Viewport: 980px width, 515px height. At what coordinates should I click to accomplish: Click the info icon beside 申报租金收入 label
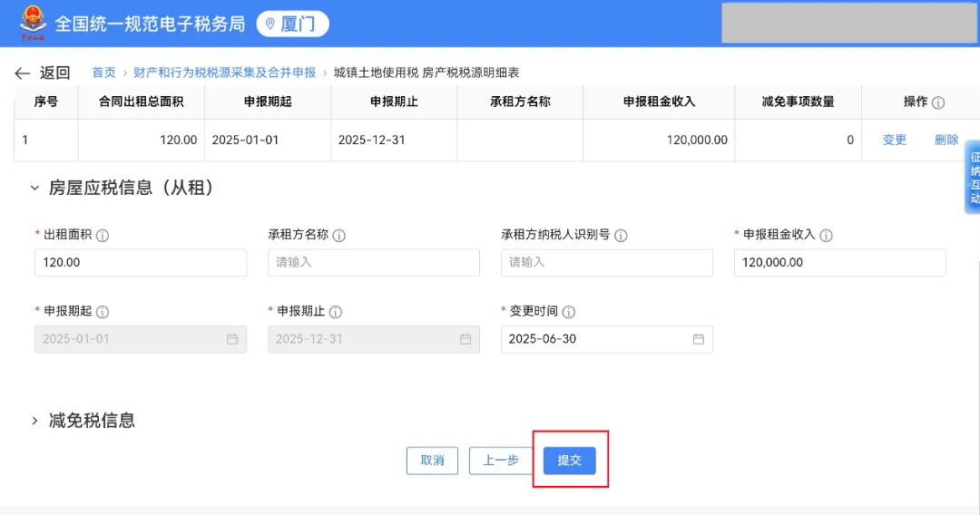point(826,236)
